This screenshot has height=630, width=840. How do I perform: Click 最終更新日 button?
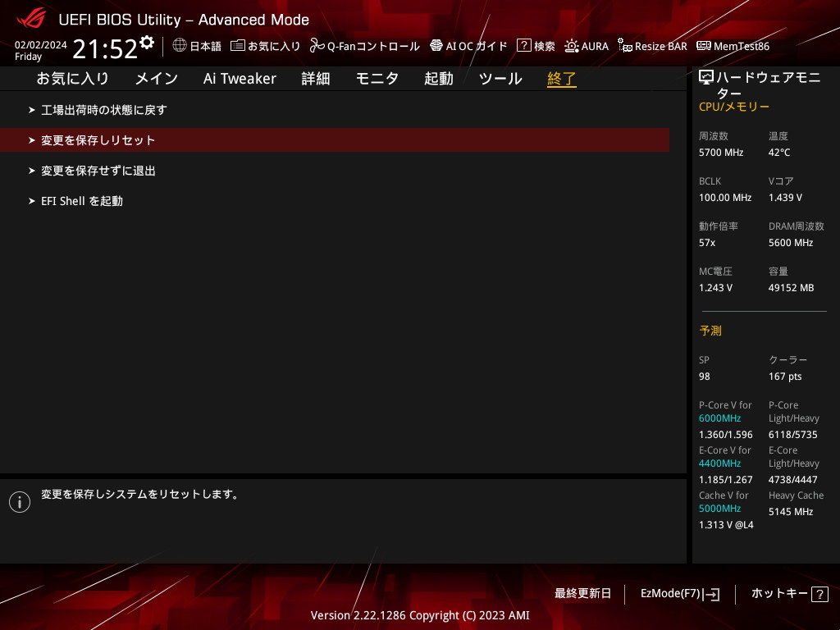582,594
